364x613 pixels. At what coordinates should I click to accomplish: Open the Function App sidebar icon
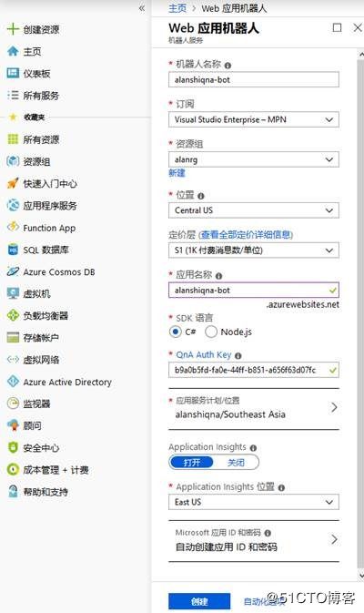(x=13, y=227)
